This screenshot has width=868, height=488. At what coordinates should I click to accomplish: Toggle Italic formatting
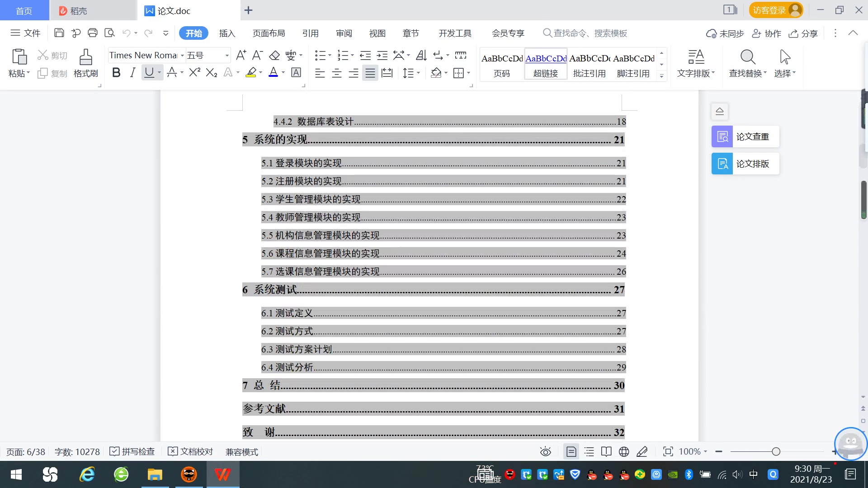(132, 73)
